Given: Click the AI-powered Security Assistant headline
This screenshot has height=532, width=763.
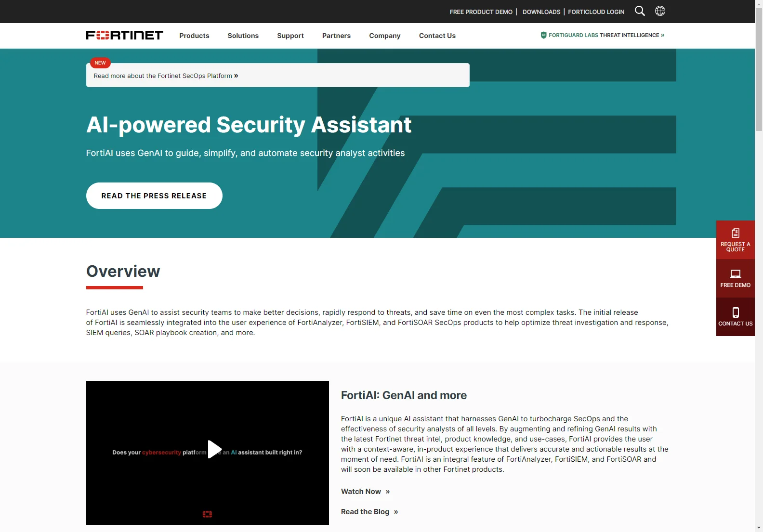Looking at the screenshot, I should [x=249, y=125].
